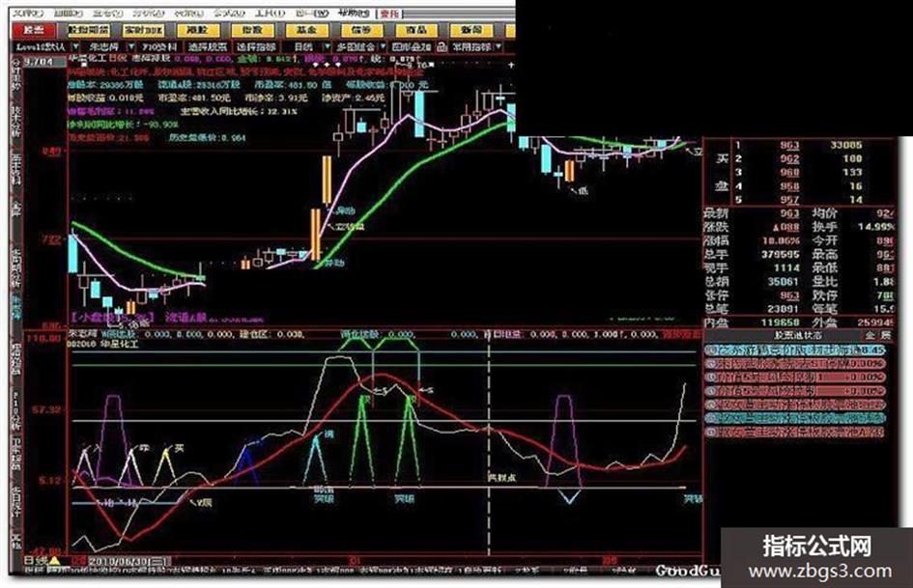Image resolution: width=913 pixels, height=588 pixels.
Task: Select the first cyan status row ending 8.45
Action: click(x=795, y=350)
